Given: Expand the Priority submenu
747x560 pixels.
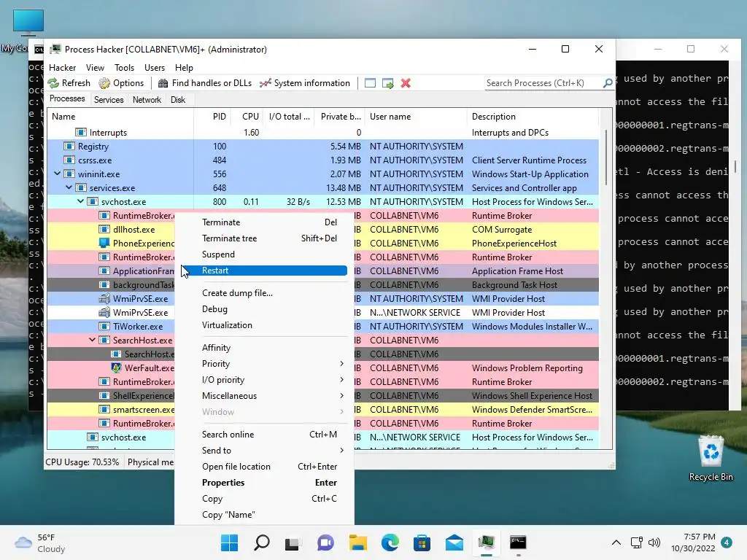Looking at the screenshot, I should point(264,364).
